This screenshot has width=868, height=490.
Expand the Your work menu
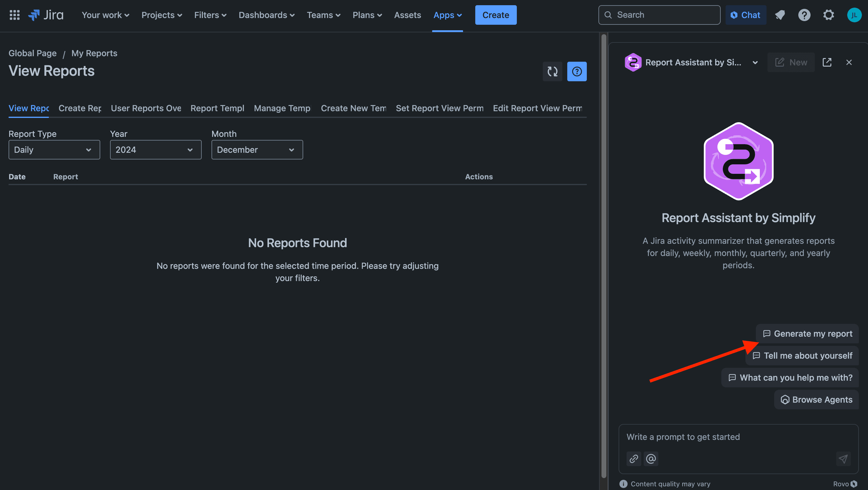click(105, 15)
